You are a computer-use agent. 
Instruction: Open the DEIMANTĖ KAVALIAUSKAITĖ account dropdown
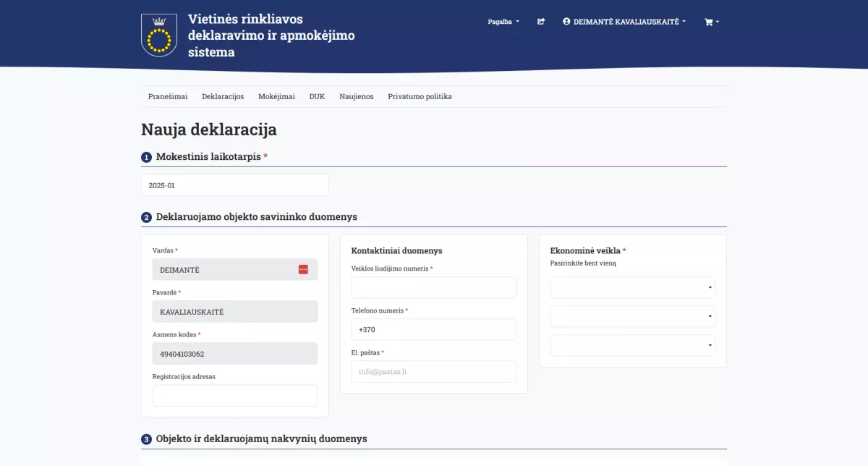point(623,22)
